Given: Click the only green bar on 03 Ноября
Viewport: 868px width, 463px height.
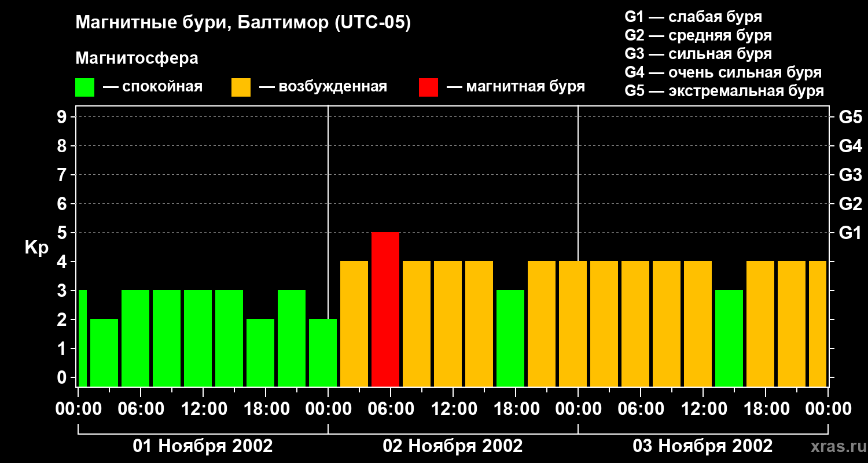Looking at the screenshot, I should coord(729,338).
